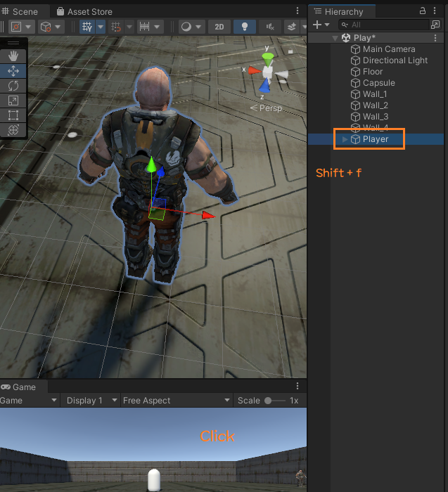Viewport: 448px width, 492px height.
Task: Toggle scene audio mute
Action: 270,27
